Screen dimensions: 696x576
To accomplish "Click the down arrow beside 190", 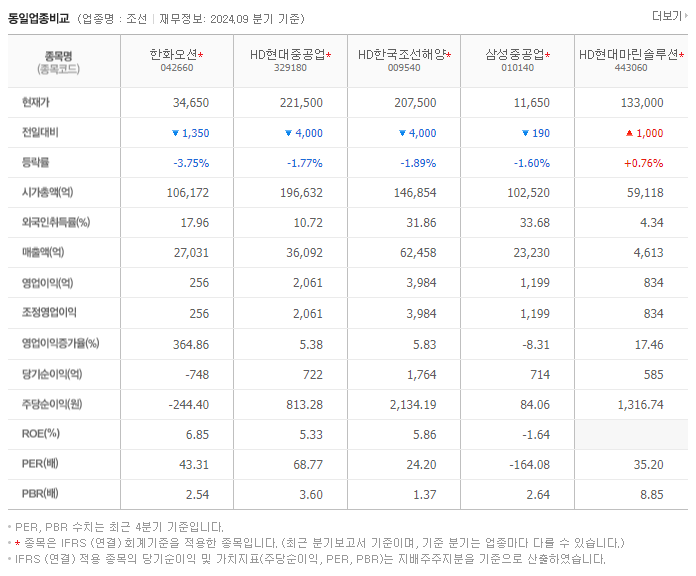I will click(x=526, y=133).
